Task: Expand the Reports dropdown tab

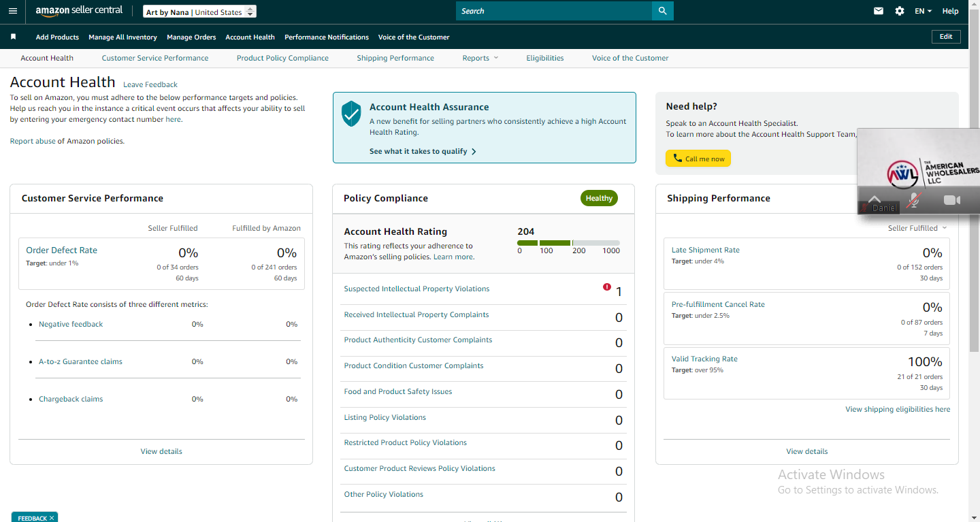Action: click(x=480, y=58)
